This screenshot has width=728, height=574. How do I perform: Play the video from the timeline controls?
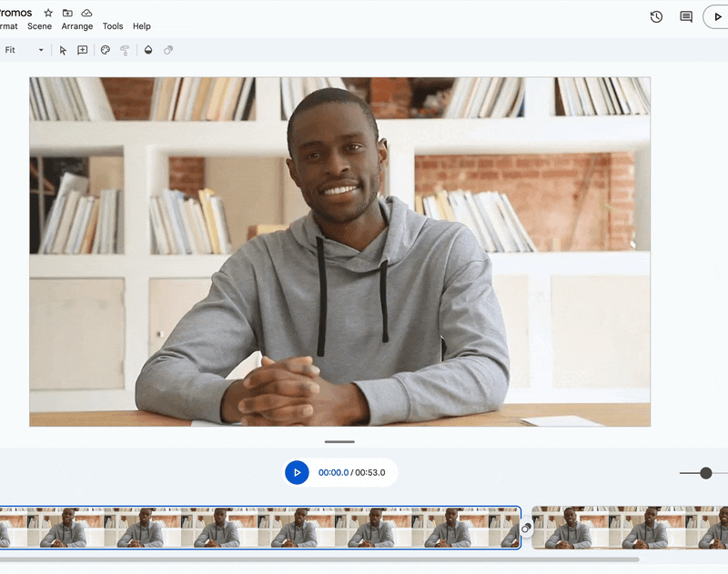tap(297, 472)
